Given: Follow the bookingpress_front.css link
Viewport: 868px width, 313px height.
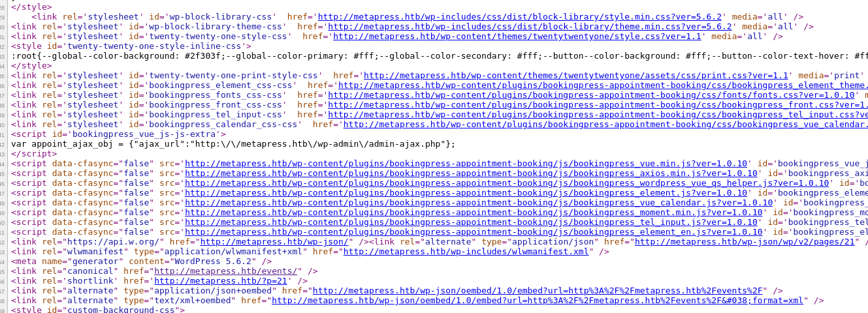Looking at the screenshot, I should click(598, 105).
